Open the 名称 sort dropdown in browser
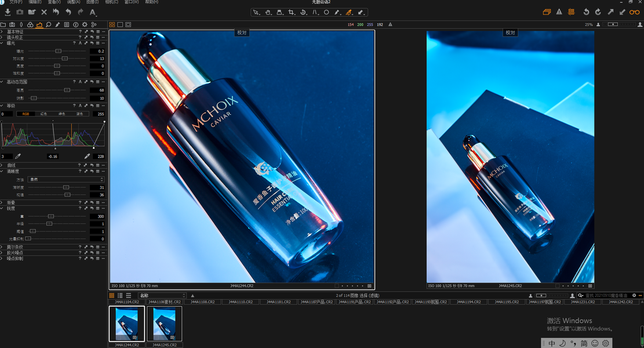Viewport: 644px width, 348px height. 162,295
